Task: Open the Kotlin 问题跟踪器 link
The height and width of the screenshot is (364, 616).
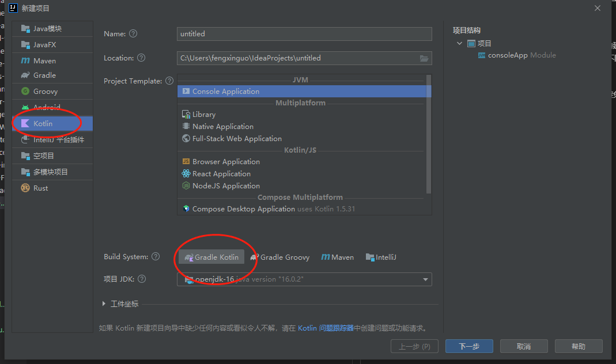Action: coord(326,328)
